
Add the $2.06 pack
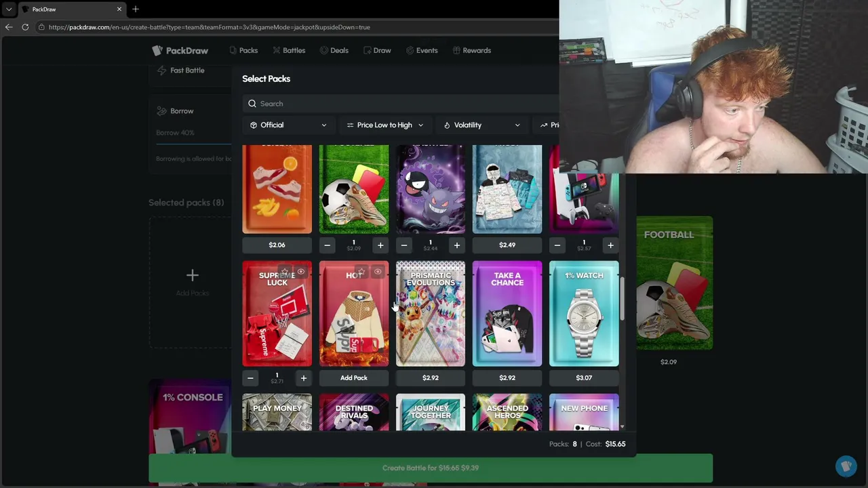(277, 245)
